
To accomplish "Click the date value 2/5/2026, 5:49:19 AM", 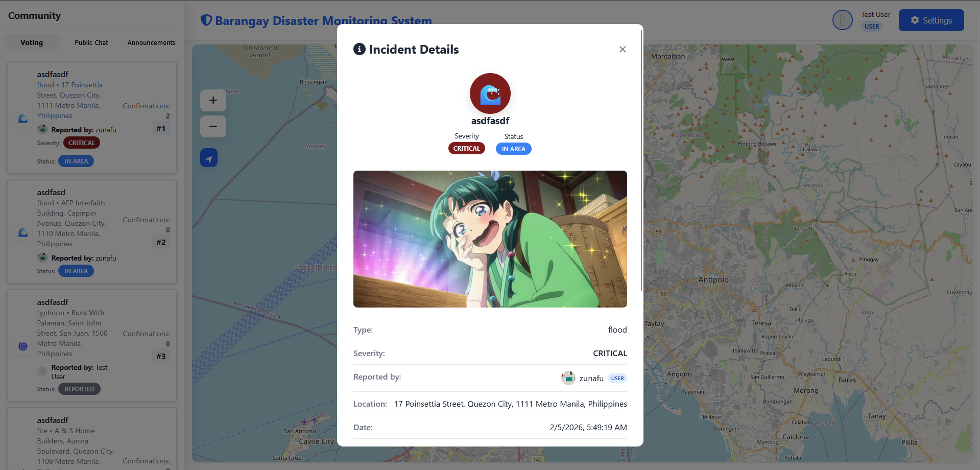I will [x=588, y=427].
